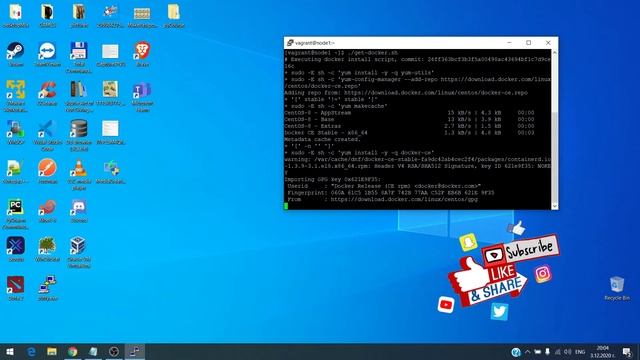640x360 pixels.
Task: Click the vagrant@node1 title bar text
Action: pos(315,43)
